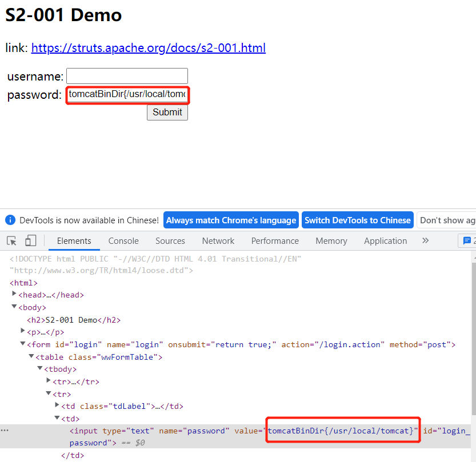Click the DOCTYPE declaration line
The height and width of the screenshot is (462, 476).
(x=155, y=264)
